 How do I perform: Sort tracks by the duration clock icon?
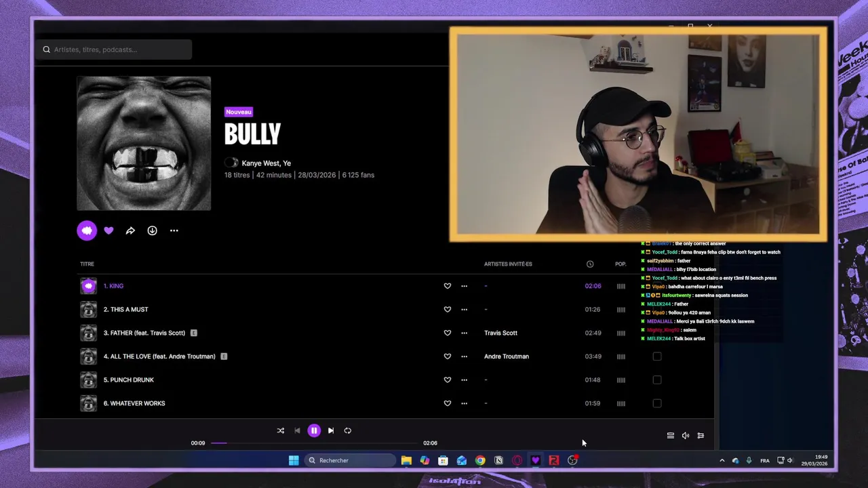(x=590, y=264)
